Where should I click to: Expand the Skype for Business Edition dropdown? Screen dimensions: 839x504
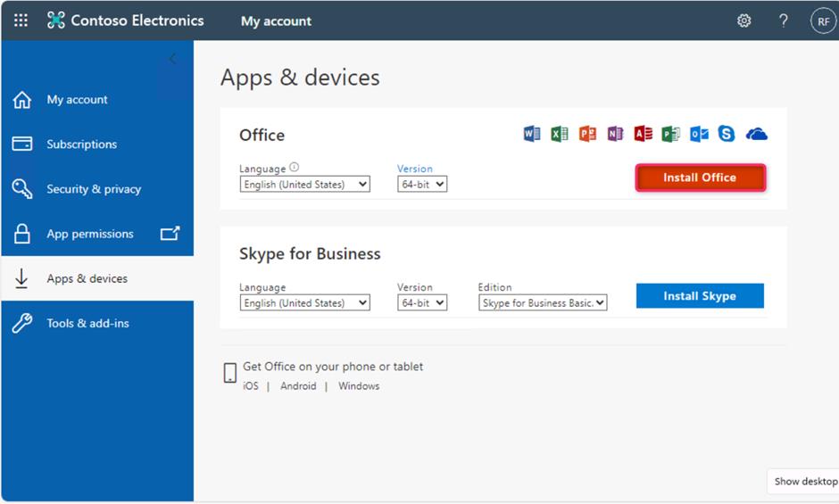[543, 303]
